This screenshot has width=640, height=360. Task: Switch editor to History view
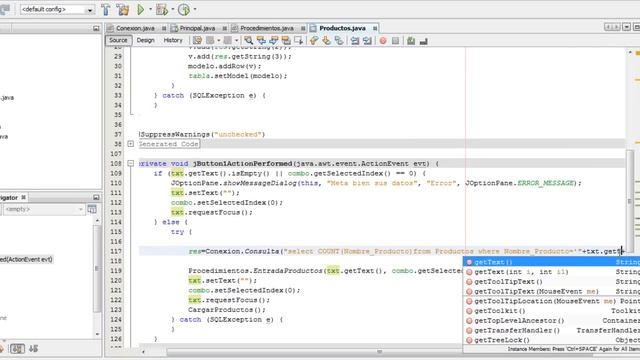173,40
